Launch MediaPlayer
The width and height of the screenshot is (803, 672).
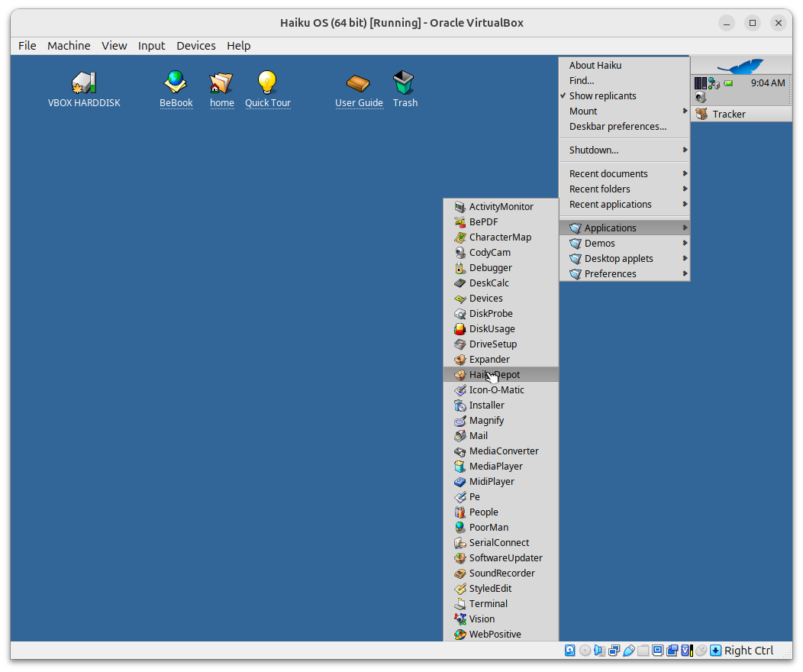pos(501,466)
